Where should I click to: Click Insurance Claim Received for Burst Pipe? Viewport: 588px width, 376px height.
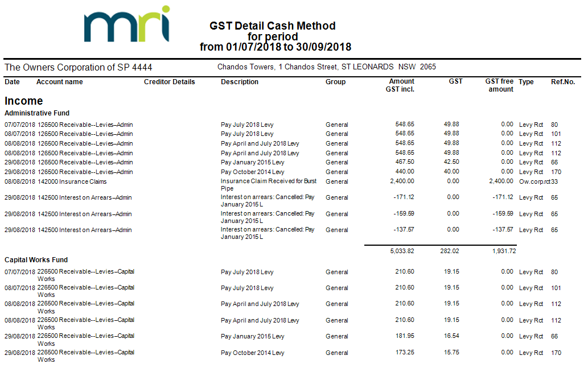point(269,185)
